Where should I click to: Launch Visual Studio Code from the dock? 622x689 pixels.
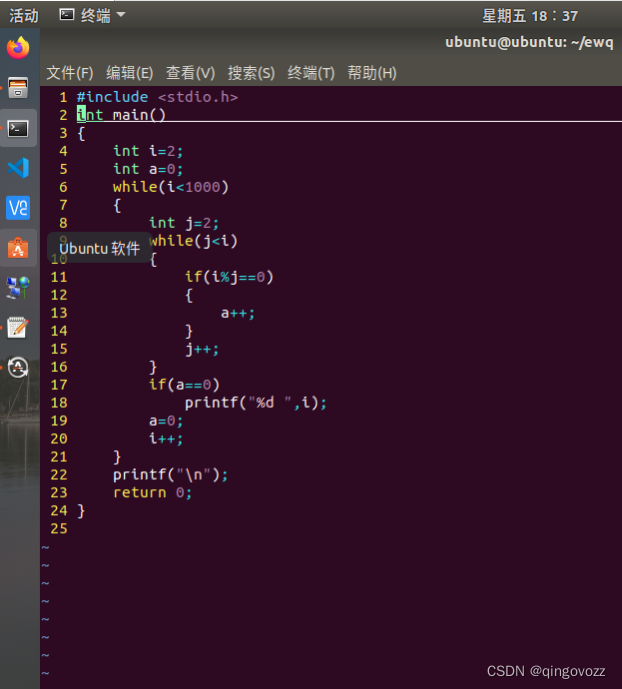(18, 168)
